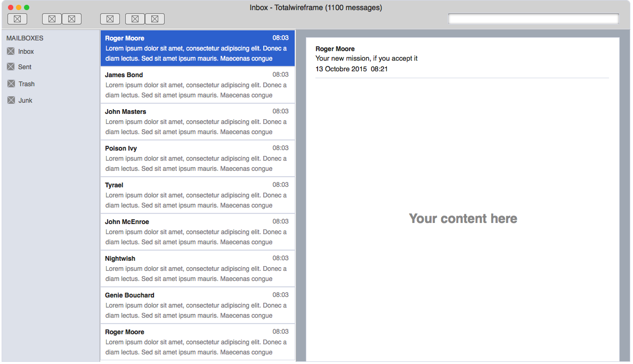633x364 pixels.
Task: Click the Compose toolbar icon
Action: pyautogui.click(x=110, y=19)
